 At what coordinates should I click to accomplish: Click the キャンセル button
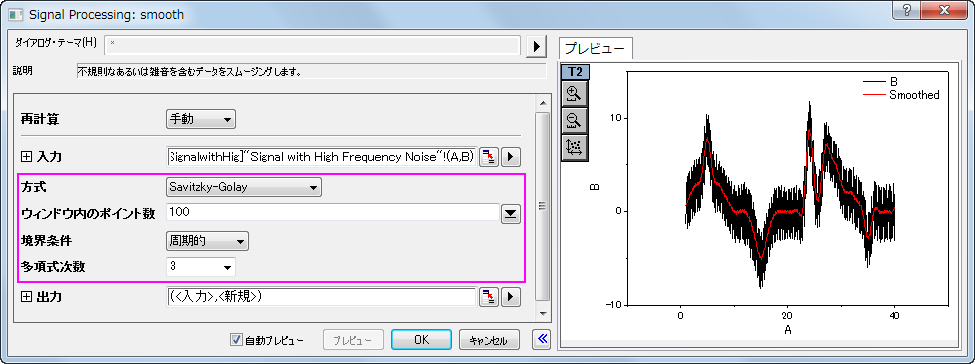point(489,340)
